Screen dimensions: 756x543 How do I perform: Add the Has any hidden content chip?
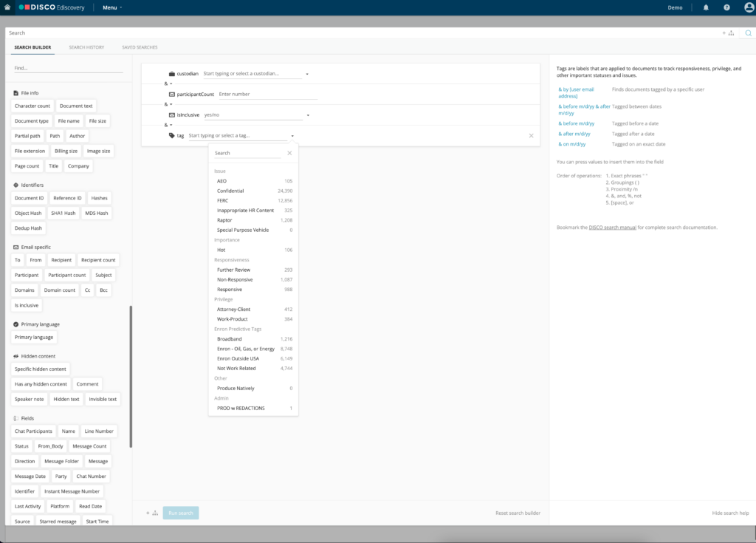click(x=41, y=384)
